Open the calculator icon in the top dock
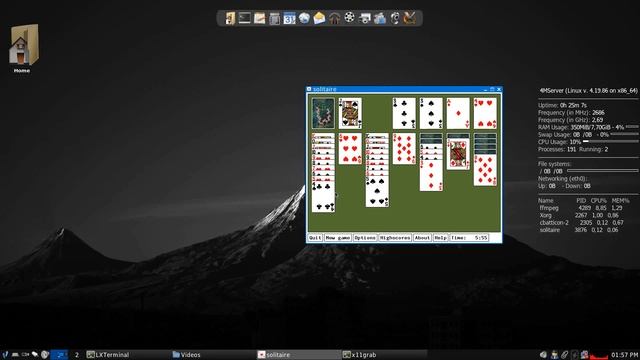This screenshot has height=360, width=640. (274, 18)
